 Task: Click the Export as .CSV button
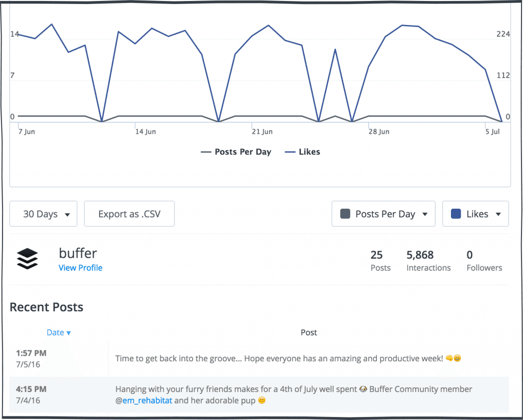(x=129, y=214)
